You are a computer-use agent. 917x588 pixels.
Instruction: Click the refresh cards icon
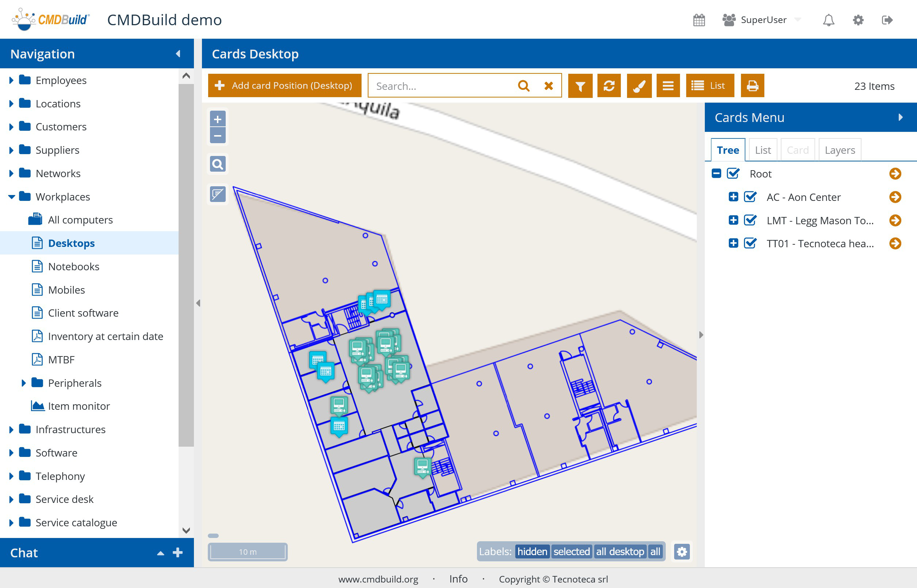609,86
